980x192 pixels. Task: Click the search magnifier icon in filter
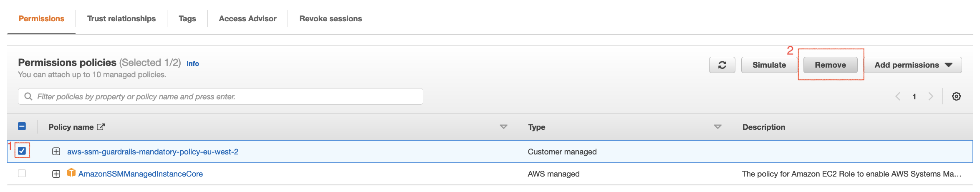(28, 96)
